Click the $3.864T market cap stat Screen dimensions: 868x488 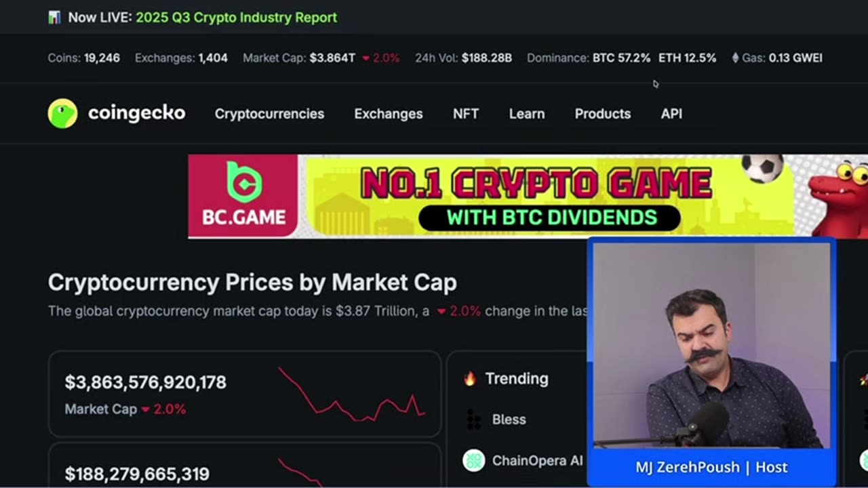click(332, 58)
